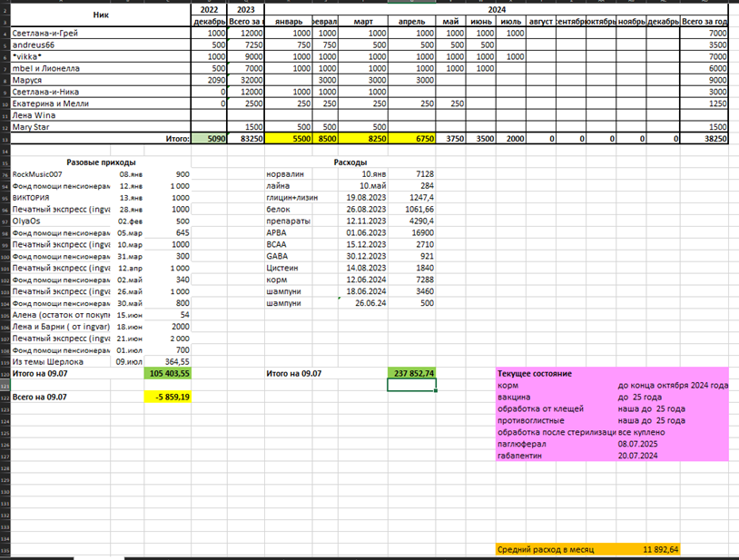This screenshot has width=739, height=560.
Task: Select the 'Mary Star' name cell
Action: point(34,127)
